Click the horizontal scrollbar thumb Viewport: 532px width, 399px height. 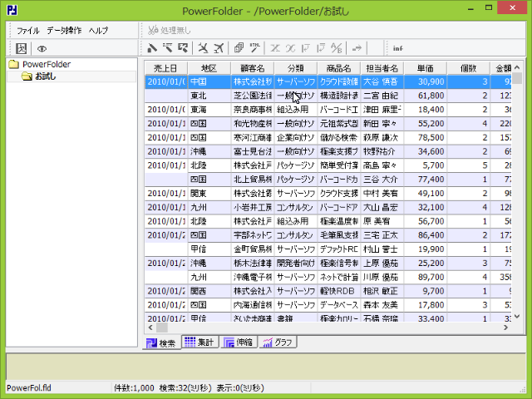click(x=162, y=328)
